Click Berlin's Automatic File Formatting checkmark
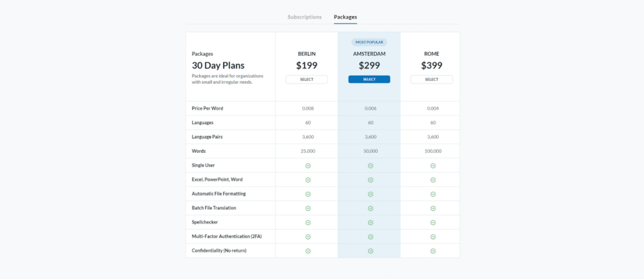 [x=308, y=194]
